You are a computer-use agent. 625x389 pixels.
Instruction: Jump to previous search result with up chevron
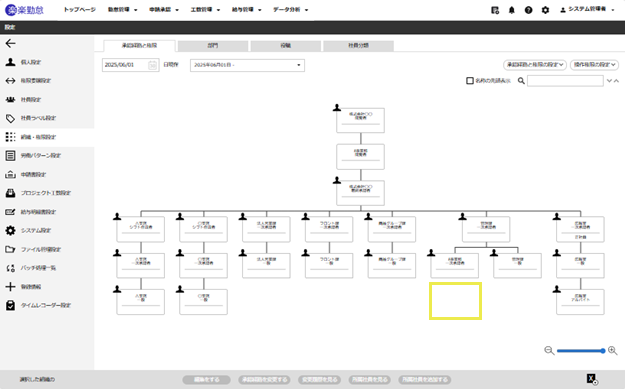tap(616, 81)
